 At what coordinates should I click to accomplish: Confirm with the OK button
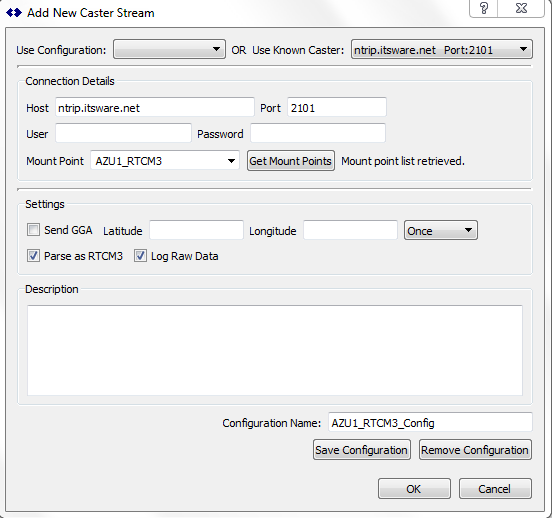414,489
